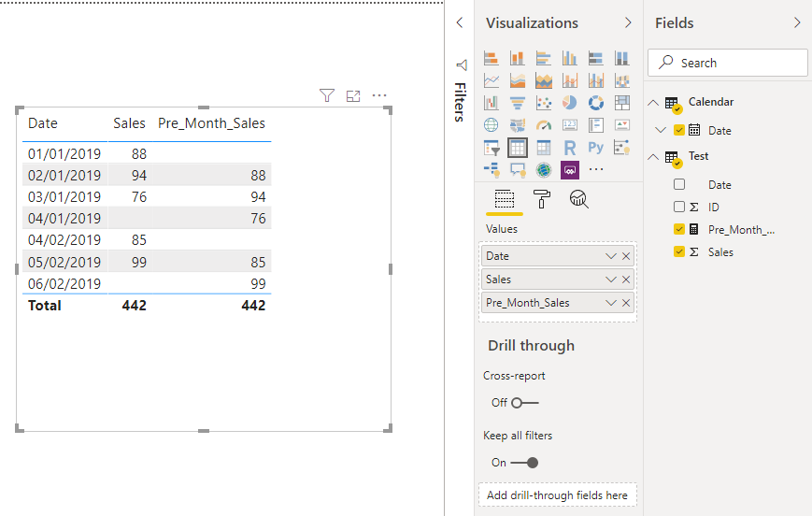
Task: Select the Q&A visual
Action: 518,169
